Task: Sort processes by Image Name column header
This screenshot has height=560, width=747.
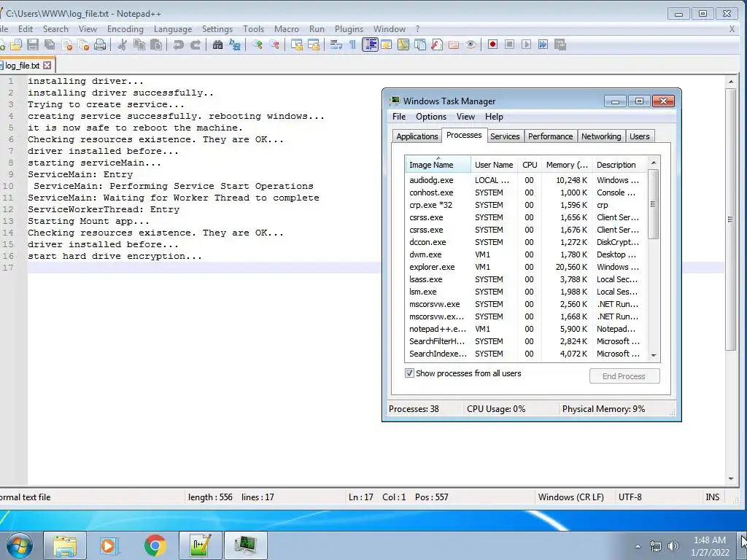Action: (438, 165)
